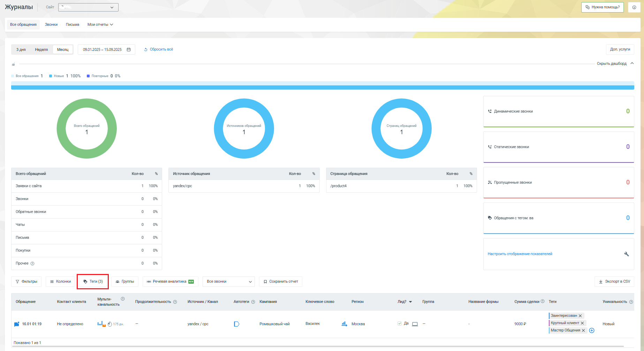Image resolution: width=644 pixels, height=351 pixels.
Task: Select the 3 дня period option
Action: (21, 49)
